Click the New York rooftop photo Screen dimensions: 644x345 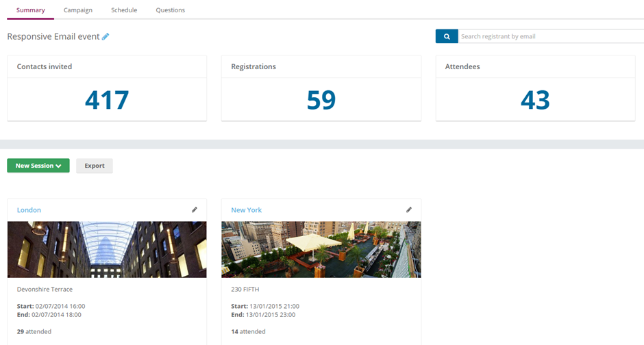pyautogui.click(x=321, y=249)
